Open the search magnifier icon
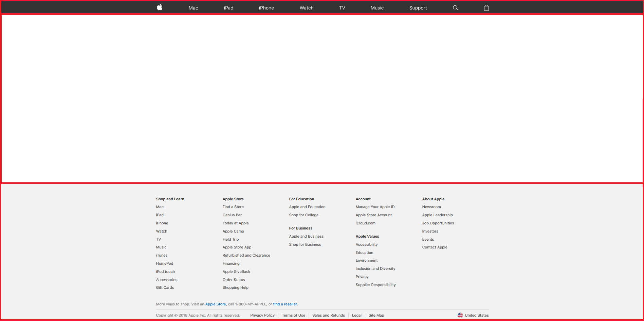 click(x=455, y=8)
